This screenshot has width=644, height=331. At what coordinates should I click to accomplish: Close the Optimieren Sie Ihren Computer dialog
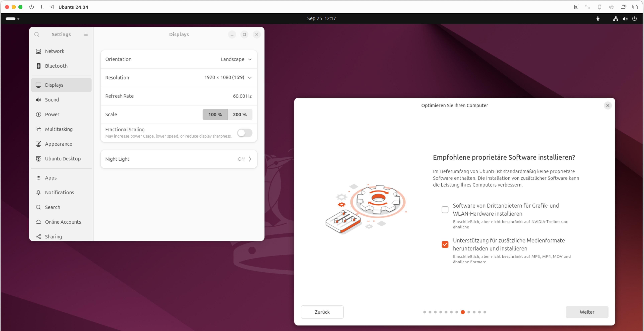608,105
